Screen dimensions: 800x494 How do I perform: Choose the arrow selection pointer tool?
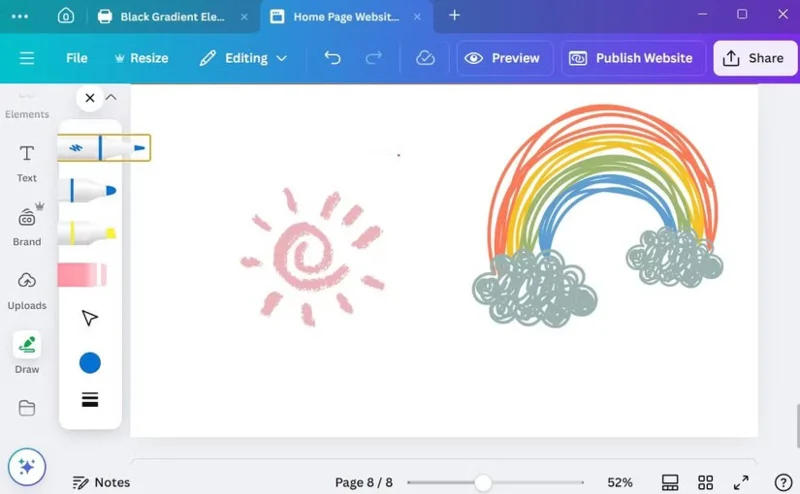[x=90, y=317]
